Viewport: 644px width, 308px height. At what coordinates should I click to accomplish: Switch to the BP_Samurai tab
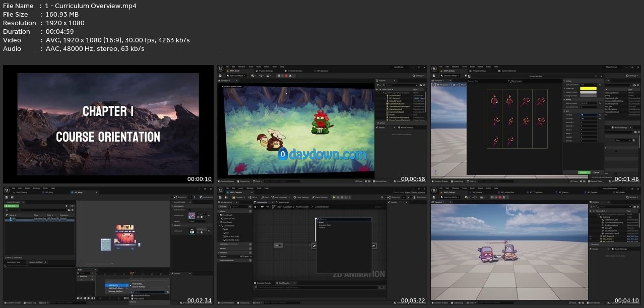[x=321, y=71]
